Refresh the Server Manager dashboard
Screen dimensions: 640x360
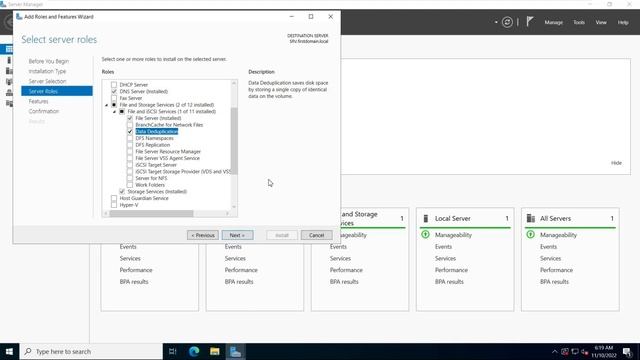(507, 22)
